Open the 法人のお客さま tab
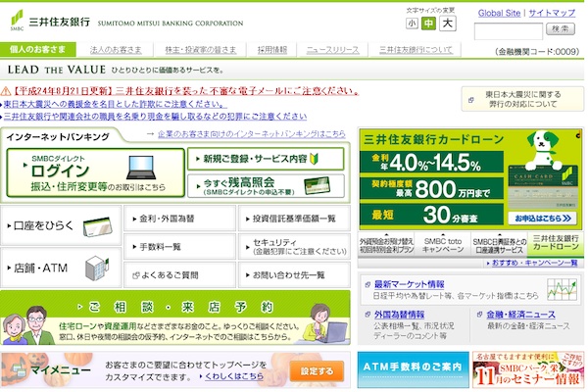 (116, 49)
